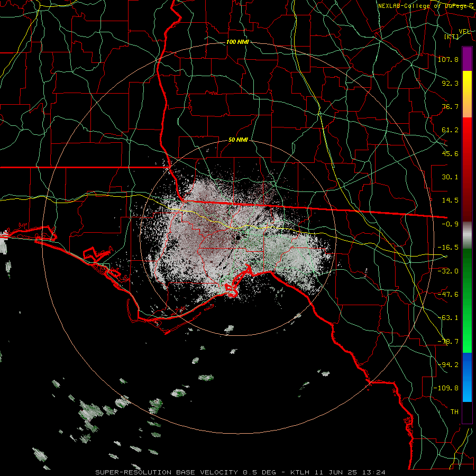Click the -109.8 velocity scale value
This screenshot has width=476, height=476.
click(446, 388)
